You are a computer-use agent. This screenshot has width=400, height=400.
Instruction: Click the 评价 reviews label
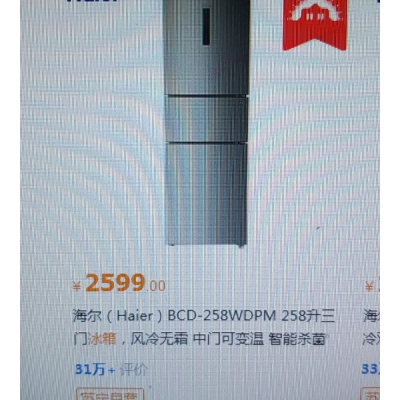(134, 370)
